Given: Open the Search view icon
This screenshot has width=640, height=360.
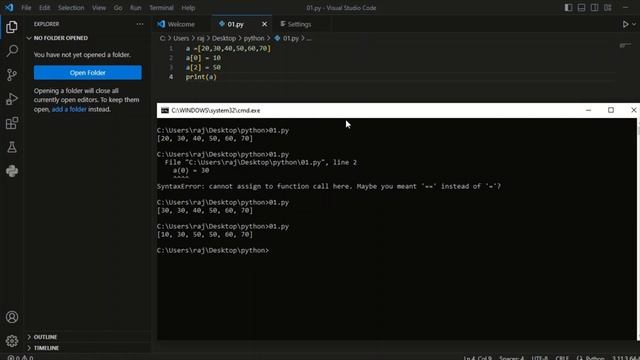Looking at the screenshot, I should tap(12, 51).
